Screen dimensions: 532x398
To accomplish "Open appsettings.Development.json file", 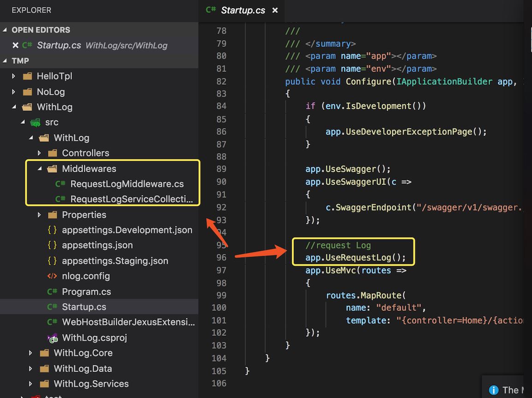I will pyautogui.click(x=127, y=230).
